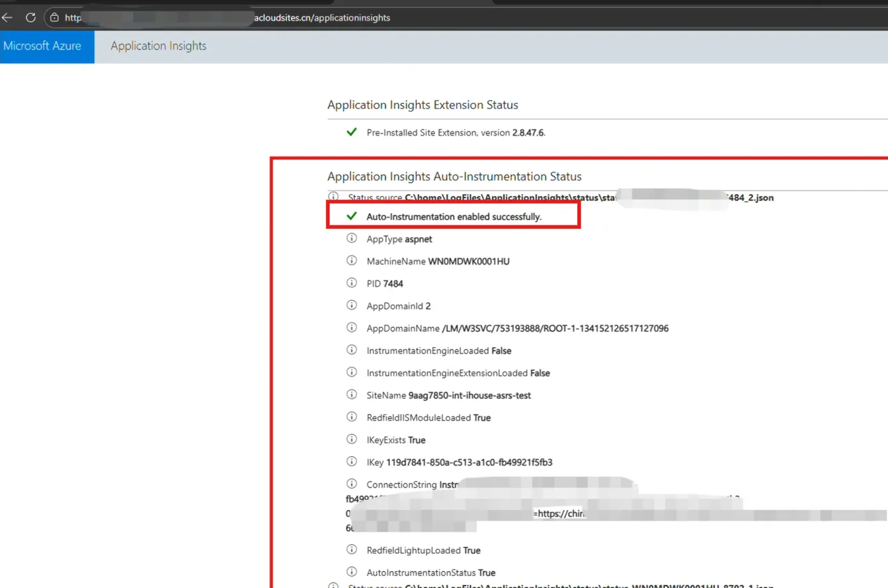Click the 'InstrumentationEngineLoaded False' entry
The height and width of the screenshot is (588, 888).
(439, 351)
